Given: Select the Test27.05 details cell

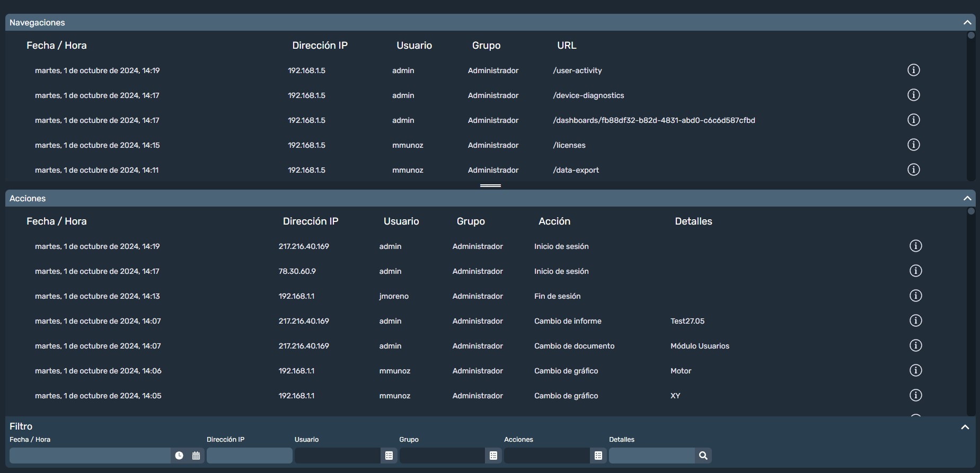Looking at the screenshot, I should 687,321.
